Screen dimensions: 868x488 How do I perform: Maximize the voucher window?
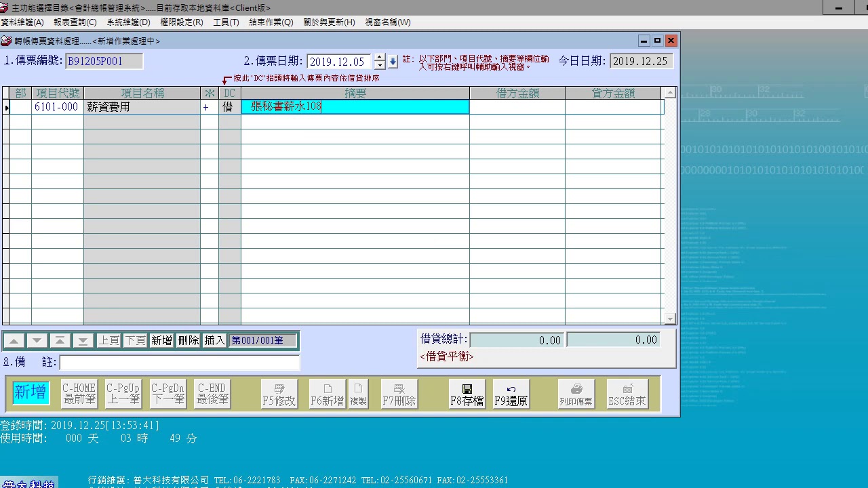(x=657, y=41)
